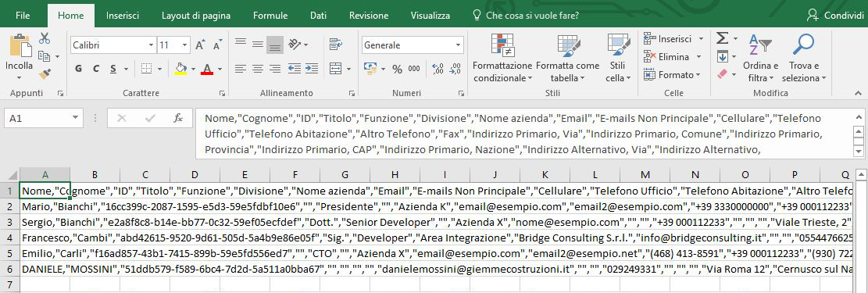Apply underline with the S button
Viewport: 868px width, 293px height.
pyautogui.click(x=113, y=69)
